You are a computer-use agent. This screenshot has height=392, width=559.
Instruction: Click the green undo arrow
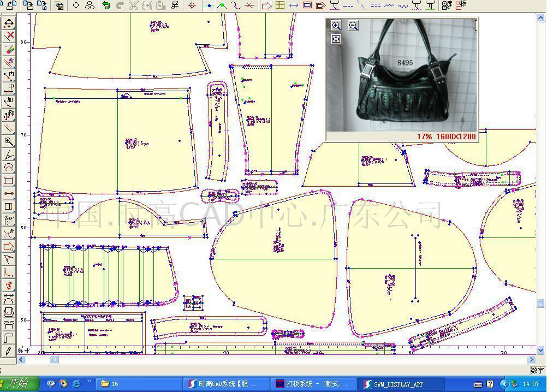pos(106,5)
